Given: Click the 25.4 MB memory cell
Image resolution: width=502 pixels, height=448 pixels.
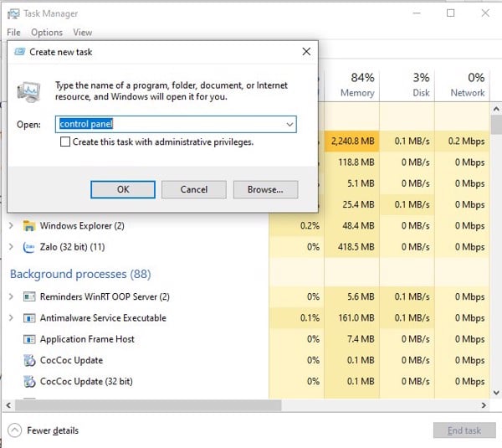Looking at the screenshot, I should click(x=352, y=204).
